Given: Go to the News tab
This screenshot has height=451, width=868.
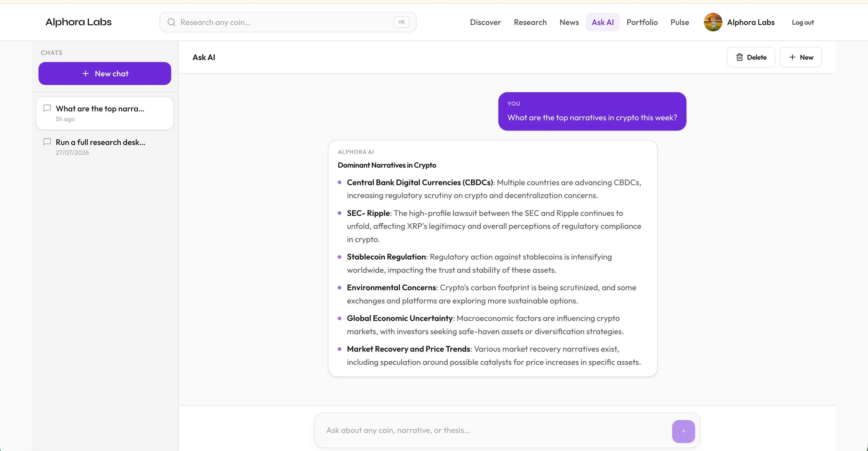Looking at the screenshot, I should [x=569, y=22].
